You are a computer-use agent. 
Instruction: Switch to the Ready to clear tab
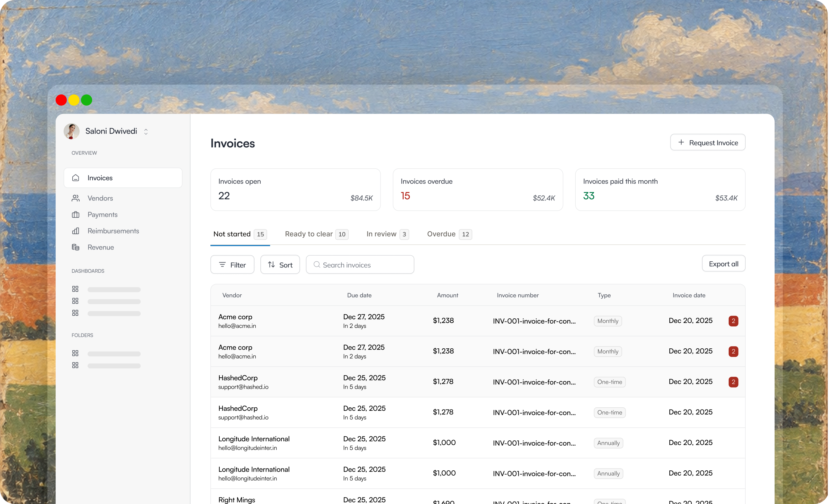(316, 234)
